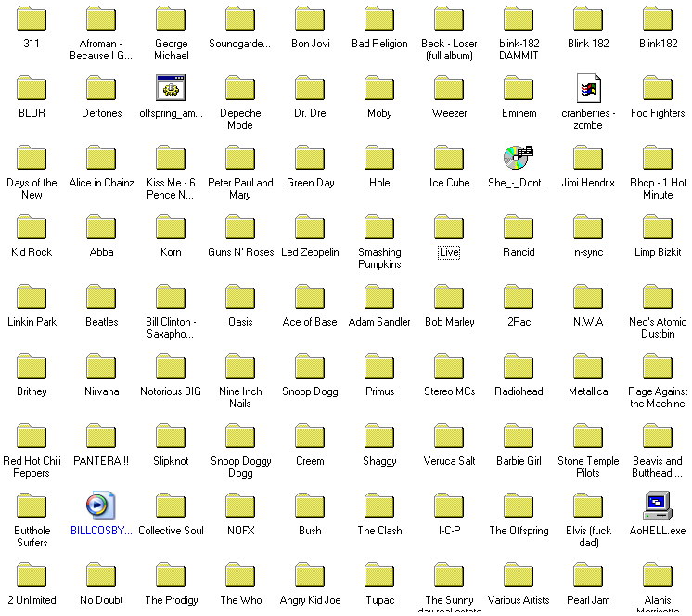Viewport: 692px width, 616px height.
Task: Select the Butthole Surfers folder icon
Action: click(32, 506)
